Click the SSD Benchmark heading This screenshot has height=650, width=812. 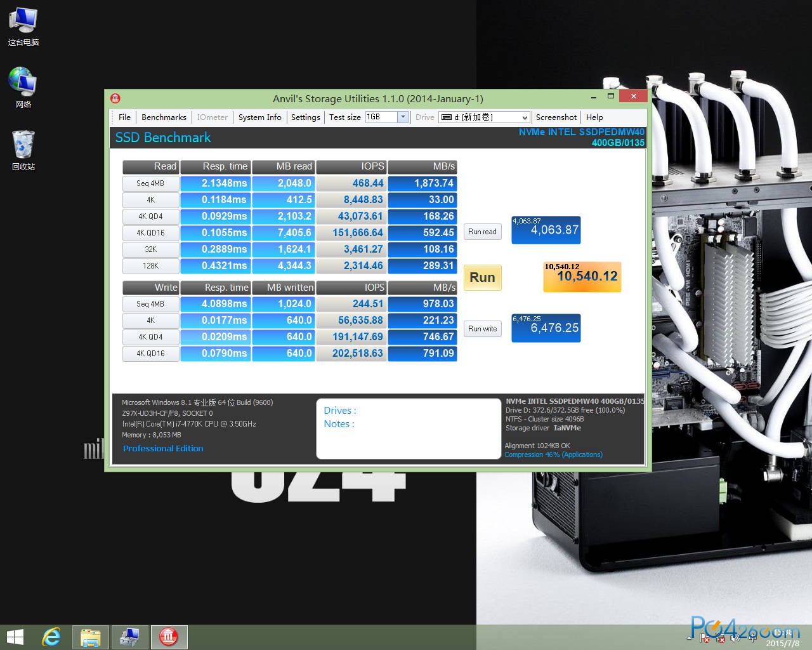[163, 138]
